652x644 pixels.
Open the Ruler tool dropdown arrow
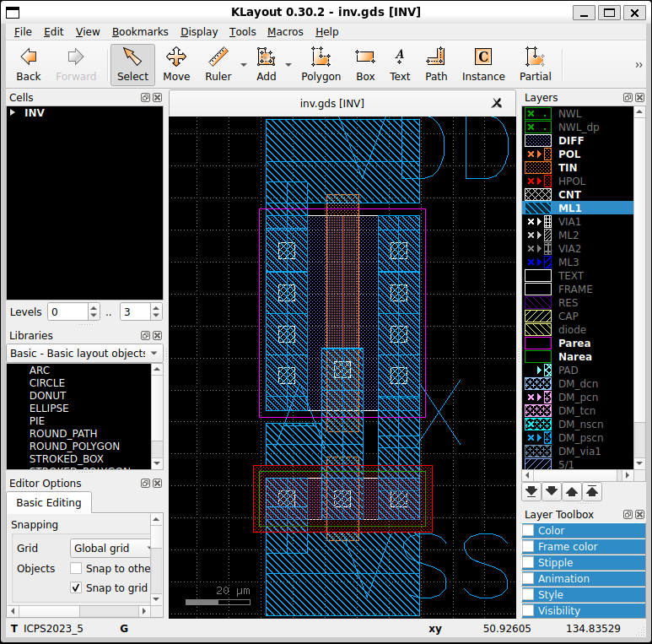(244, 65)
